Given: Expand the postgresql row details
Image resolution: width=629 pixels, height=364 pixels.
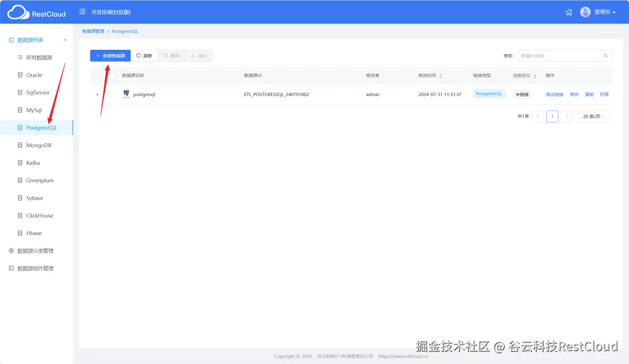Looking at the screenshot, I should pos(97,94).
